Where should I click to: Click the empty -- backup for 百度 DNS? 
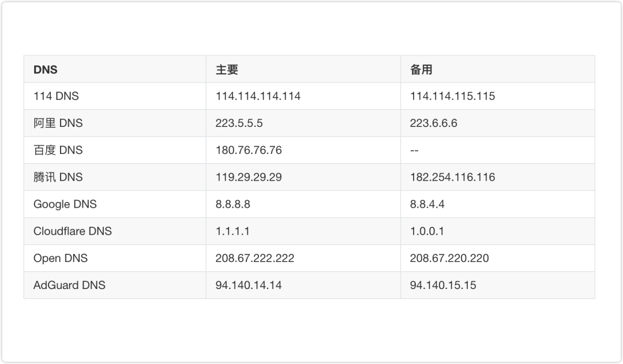[414, 151]
